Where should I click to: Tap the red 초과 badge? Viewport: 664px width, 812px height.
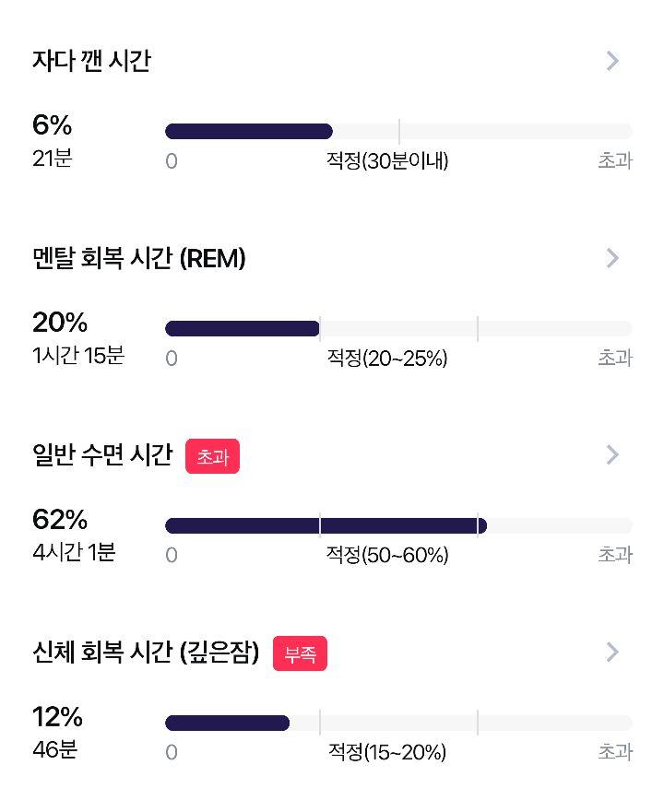[x=212, y=456]
